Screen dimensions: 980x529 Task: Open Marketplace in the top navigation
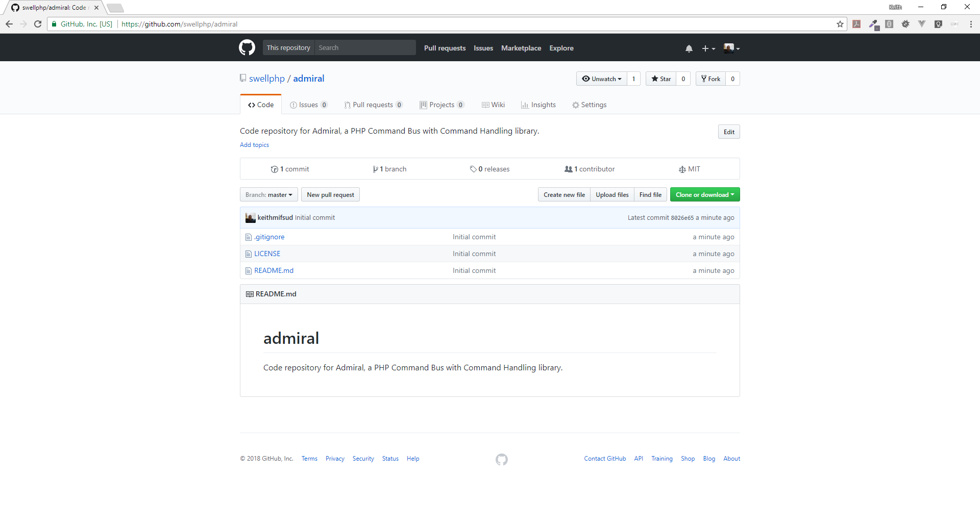521,48
